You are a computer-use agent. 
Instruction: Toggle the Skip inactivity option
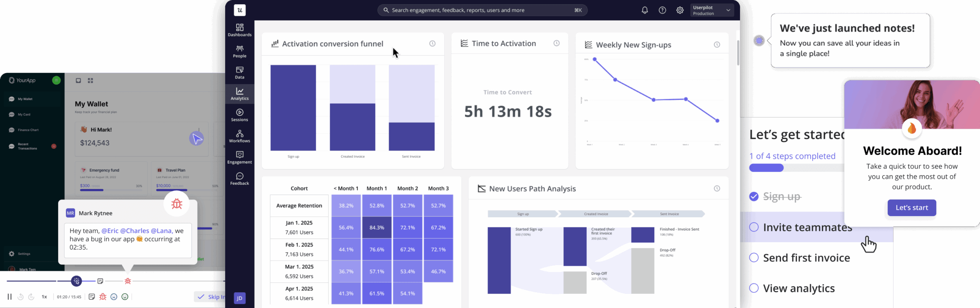[210, 297]
